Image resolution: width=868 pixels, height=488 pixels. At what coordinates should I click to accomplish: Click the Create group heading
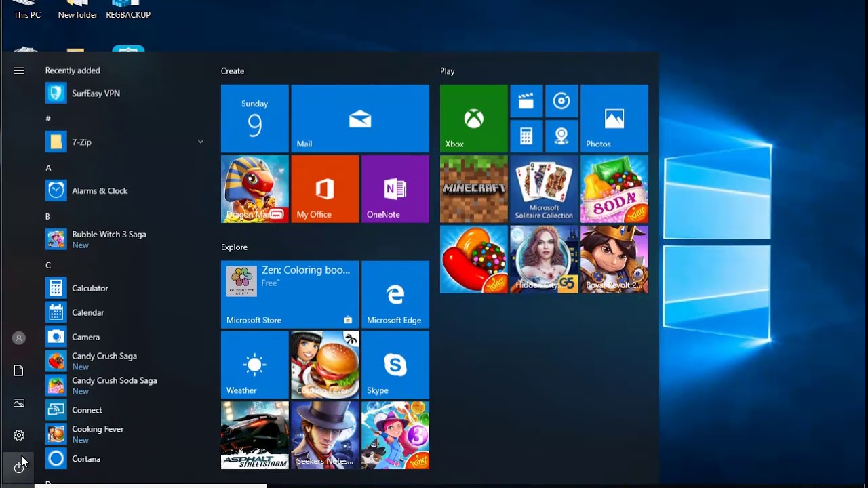point(233,70)
